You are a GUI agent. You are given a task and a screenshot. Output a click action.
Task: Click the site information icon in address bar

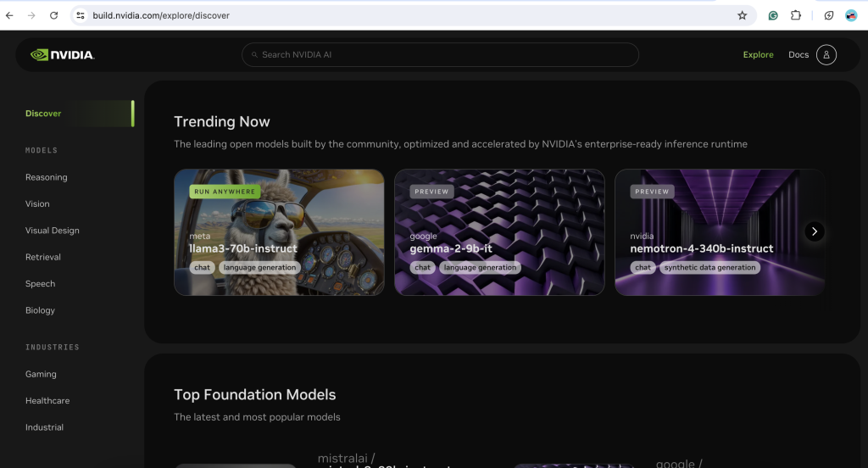coord(81,15)
